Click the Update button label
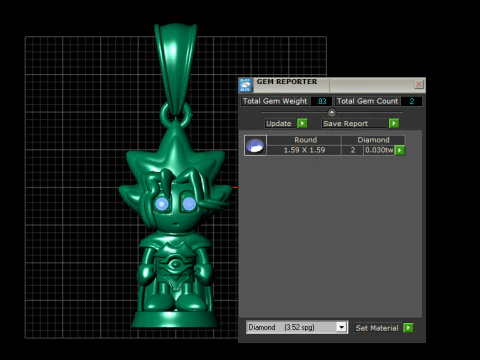 click(279, 124)
